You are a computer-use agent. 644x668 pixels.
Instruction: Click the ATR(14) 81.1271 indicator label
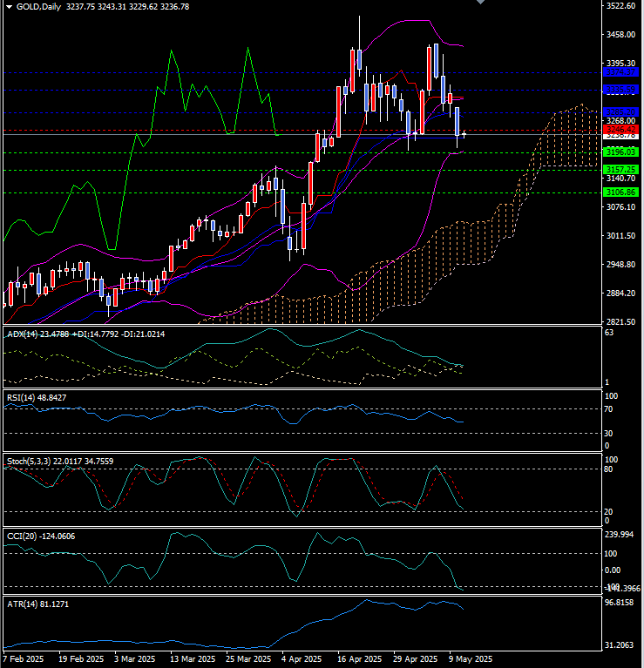click(38, 604)
